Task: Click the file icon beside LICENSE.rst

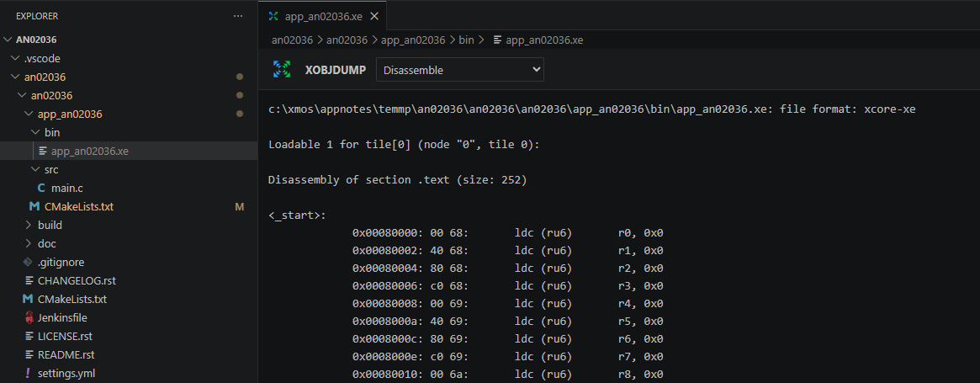Action: pos(29,336)
